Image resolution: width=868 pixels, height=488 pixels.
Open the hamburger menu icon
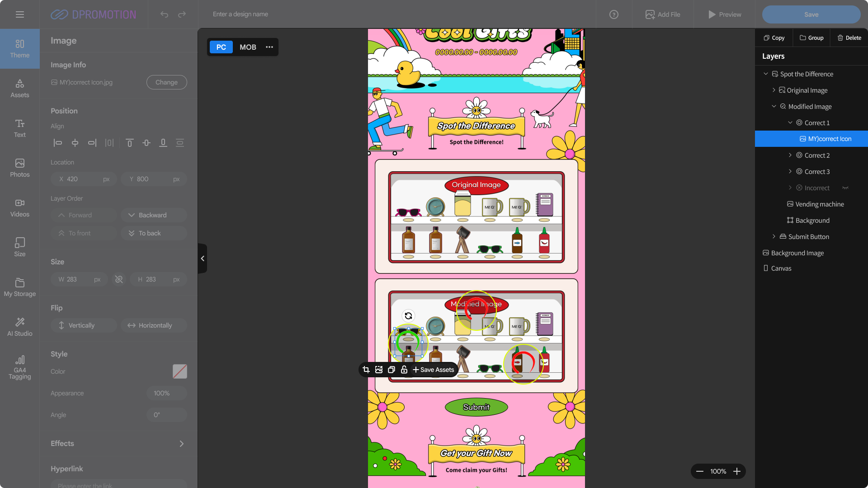[20, 14]
